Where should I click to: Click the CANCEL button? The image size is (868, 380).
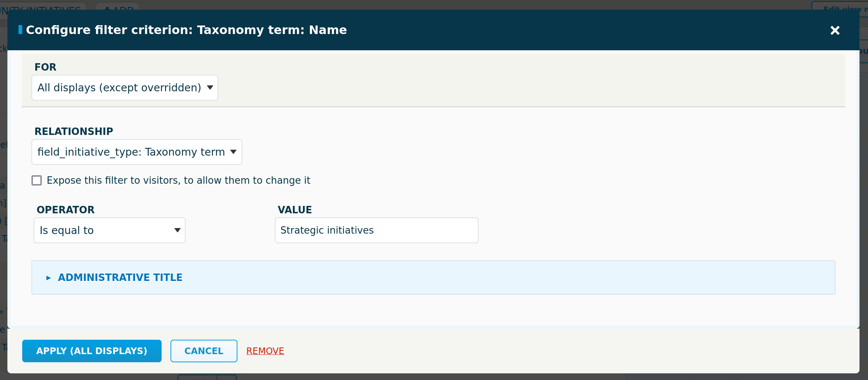204,351
